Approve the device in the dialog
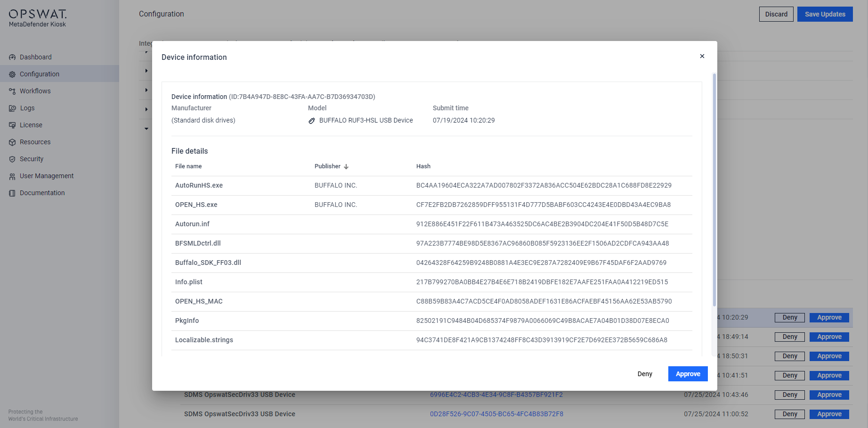868x428 pixels. click(x=688, y=374)
